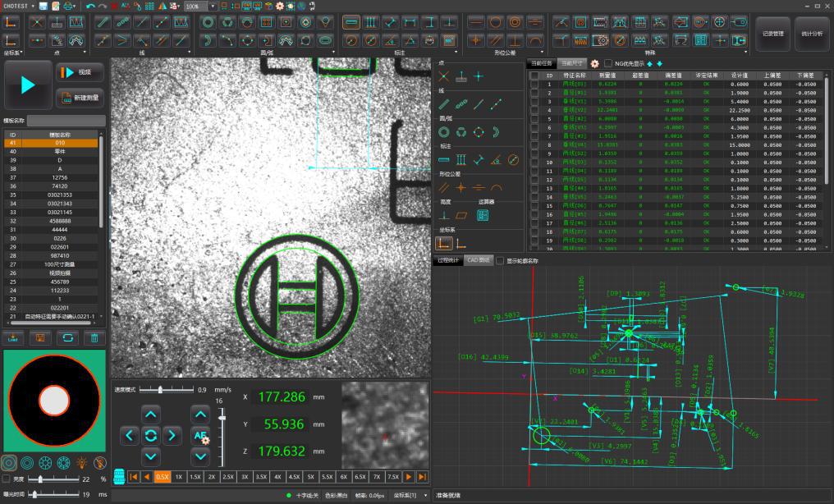
Task: Open settings gear next to 当前尺寸 tab
Action: pos(594,63)
